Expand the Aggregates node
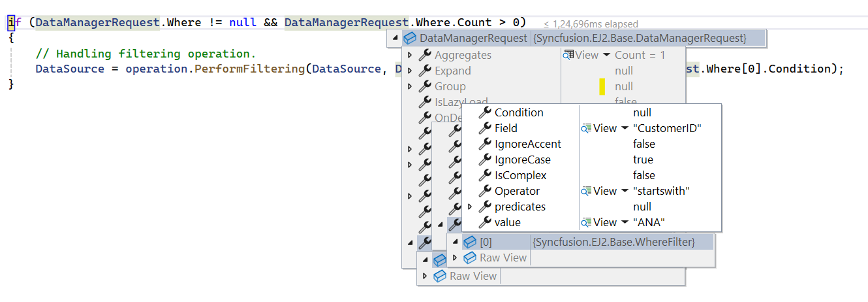868x302 pixels. point(410,55)
